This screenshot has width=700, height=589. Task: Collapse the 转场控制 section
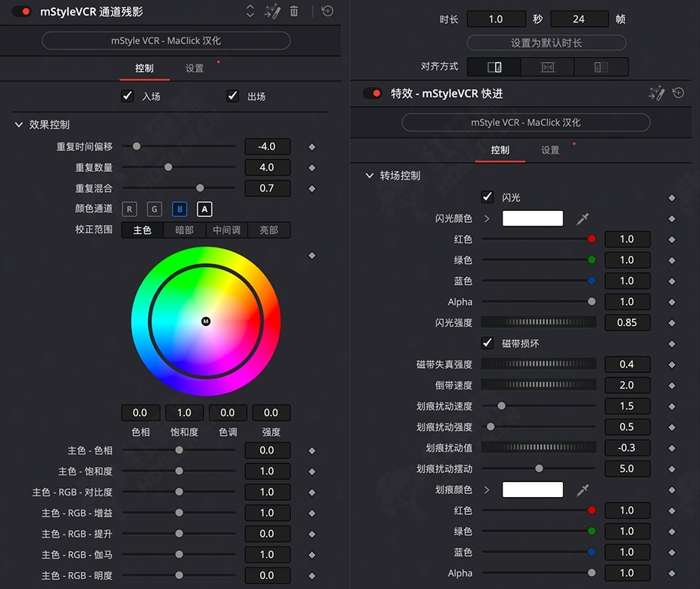[x=369, y=176]
